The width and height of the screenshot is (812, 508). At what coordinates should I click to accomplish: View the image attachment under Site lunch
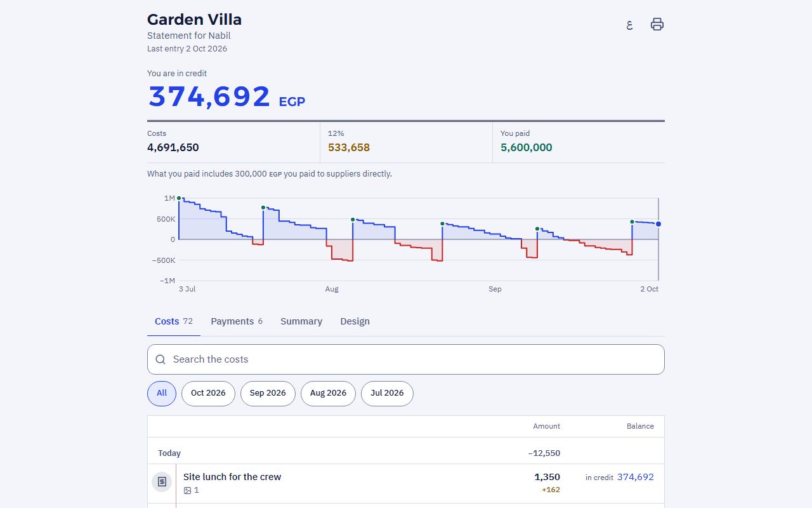[x=191, y=490]
